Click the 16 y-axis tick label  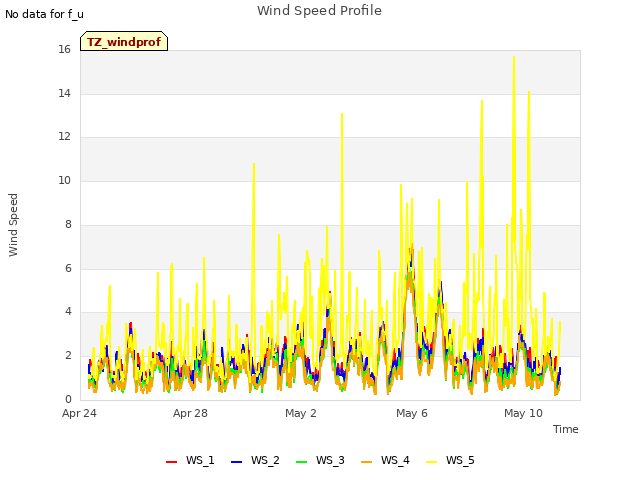[64, 50]
